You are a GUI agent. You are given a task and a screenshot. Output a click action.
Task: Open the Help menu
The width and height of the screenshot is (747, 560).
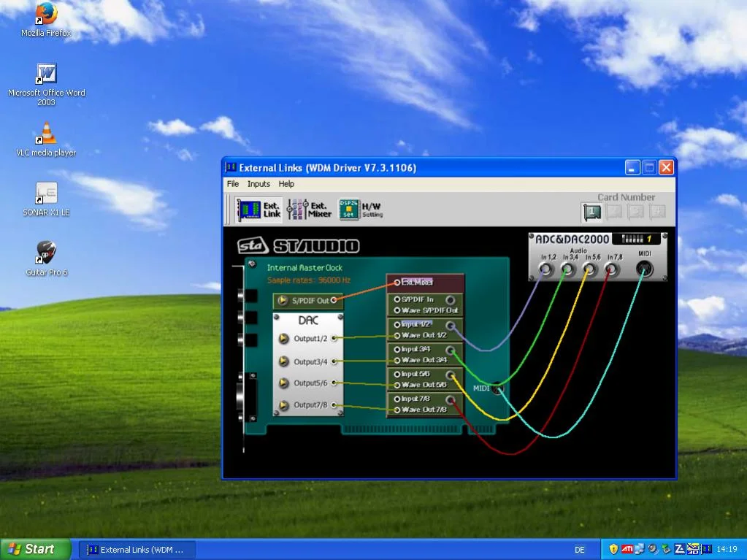click(x=286, y=184)
